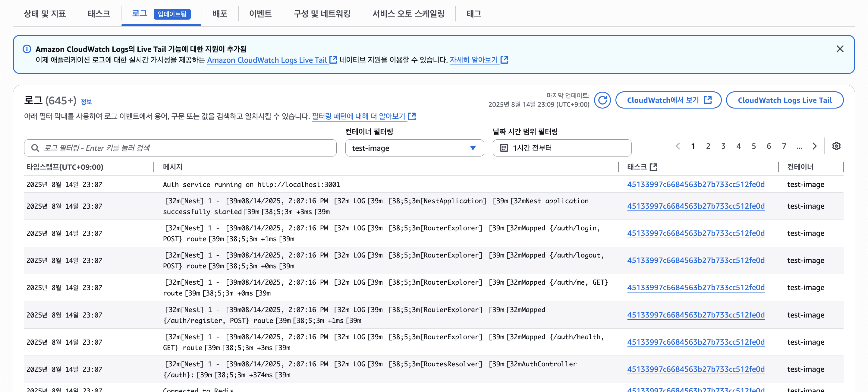Switch to the 태스크 tab

pyautogui.click(x=99, y=14)
